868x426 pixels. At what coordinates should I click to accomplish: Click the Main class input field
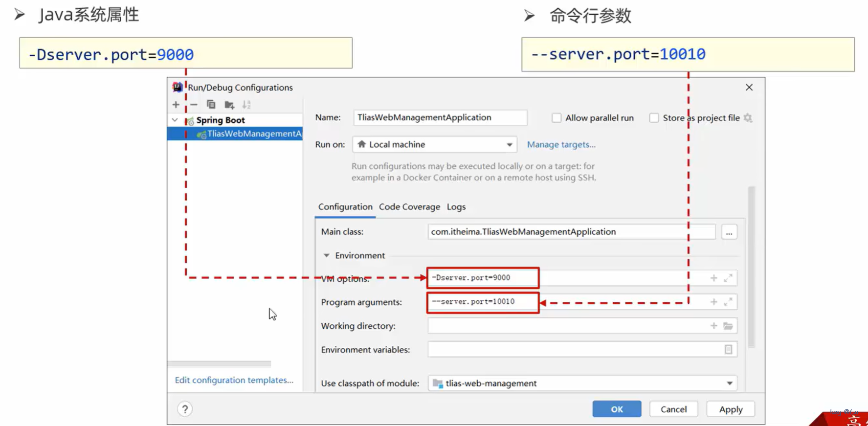click(x=571, y=232)
